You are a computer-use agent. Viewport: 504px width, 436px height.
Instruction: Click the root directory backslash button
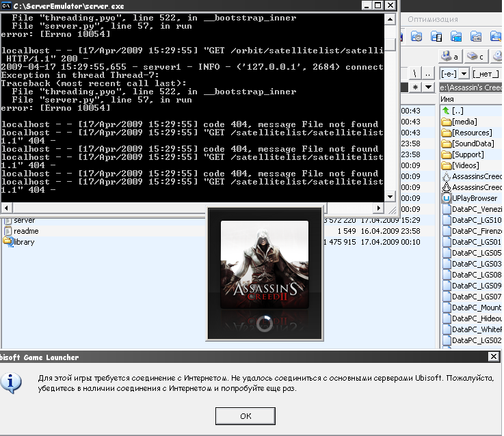point(415,74)
